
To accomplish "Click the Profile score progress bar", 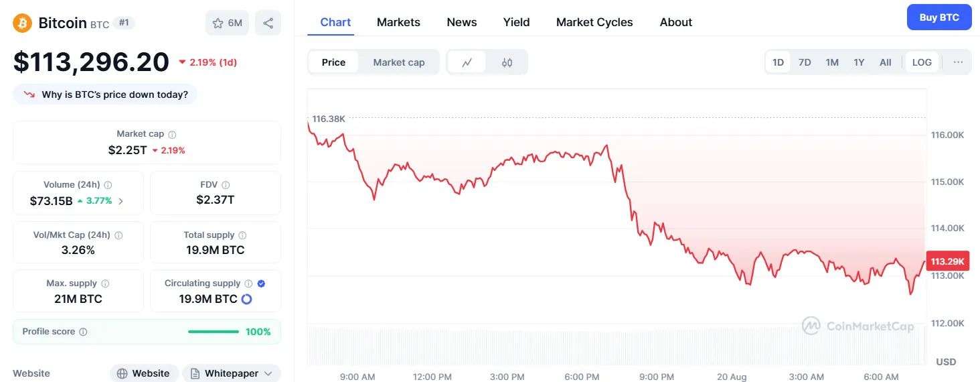I will point(213,332).
